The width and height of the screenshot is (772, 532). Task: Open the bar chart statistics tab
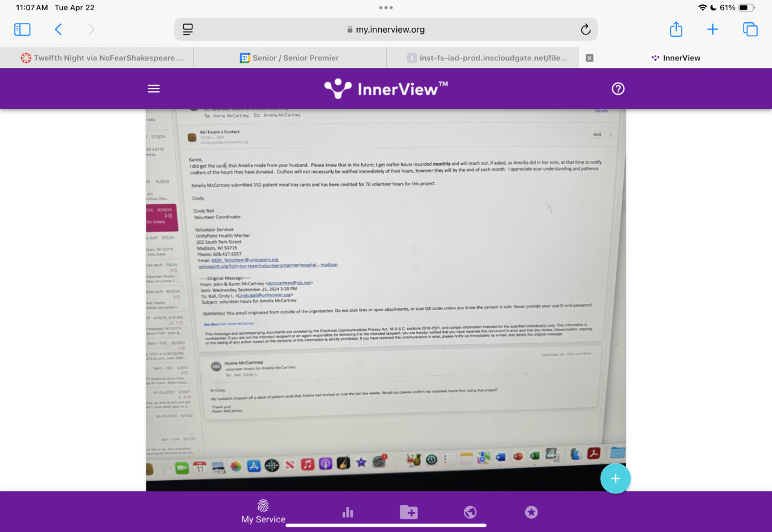[x=348, y=512]
